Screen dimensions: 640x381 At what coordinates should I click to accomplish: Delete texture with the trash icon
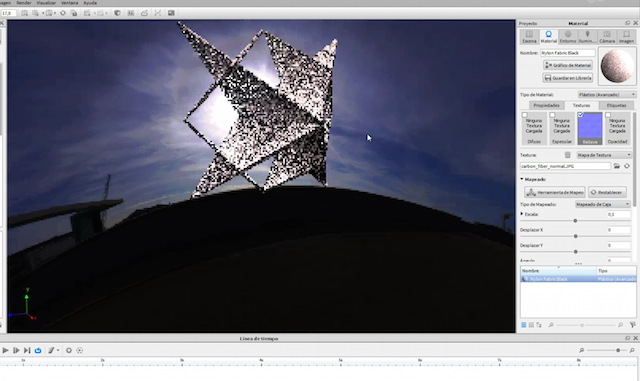coord(567,155)
